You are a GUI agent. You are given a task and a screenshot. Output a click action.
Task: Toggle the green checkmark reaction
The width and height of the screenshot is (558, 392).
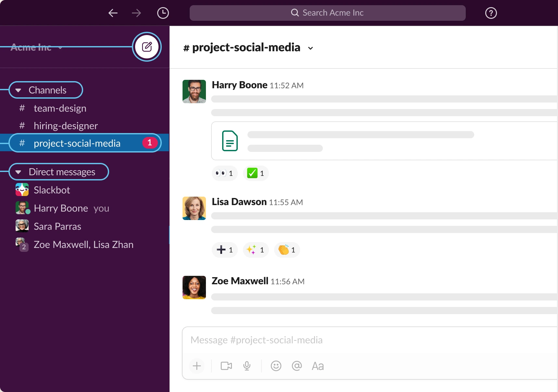[256, 173]
